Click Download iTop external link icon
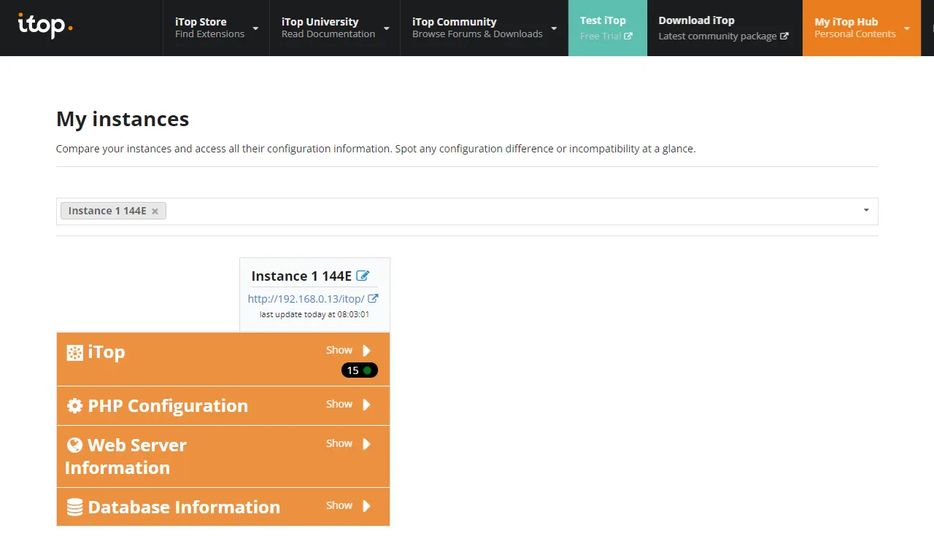The width and height of the screenshot is (934, 560). 784,36
